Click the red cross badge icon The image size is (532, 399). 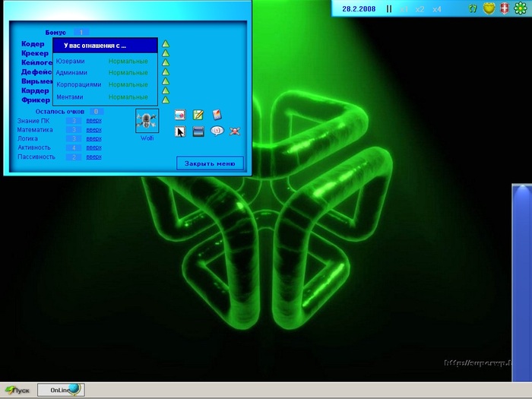click(x=505, y=9)
